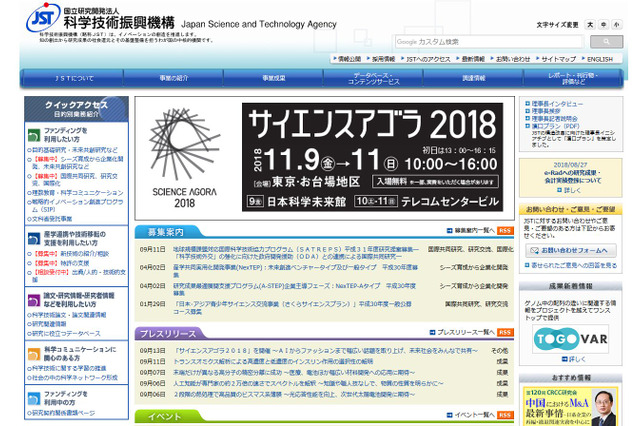
Task: Click the SCIENCE AGORA 2018 star logo
Action: [184, 144]
